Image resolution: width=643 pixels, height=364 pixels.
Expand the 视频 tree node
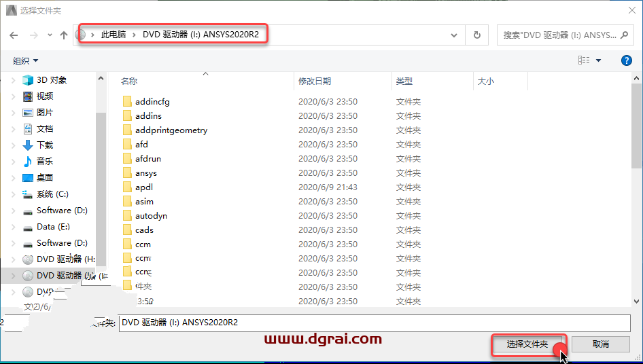click(x=13, y=96)
